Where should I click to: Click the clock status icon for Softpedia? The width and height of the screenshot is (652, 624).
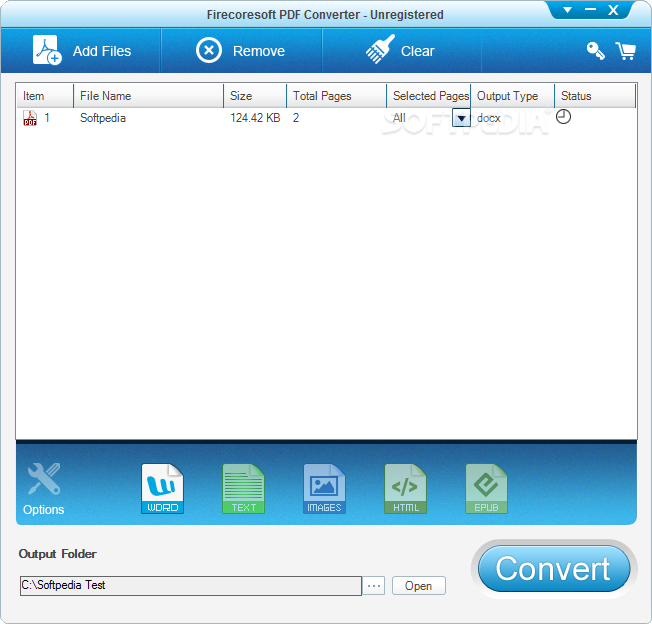tap(563, 117)
